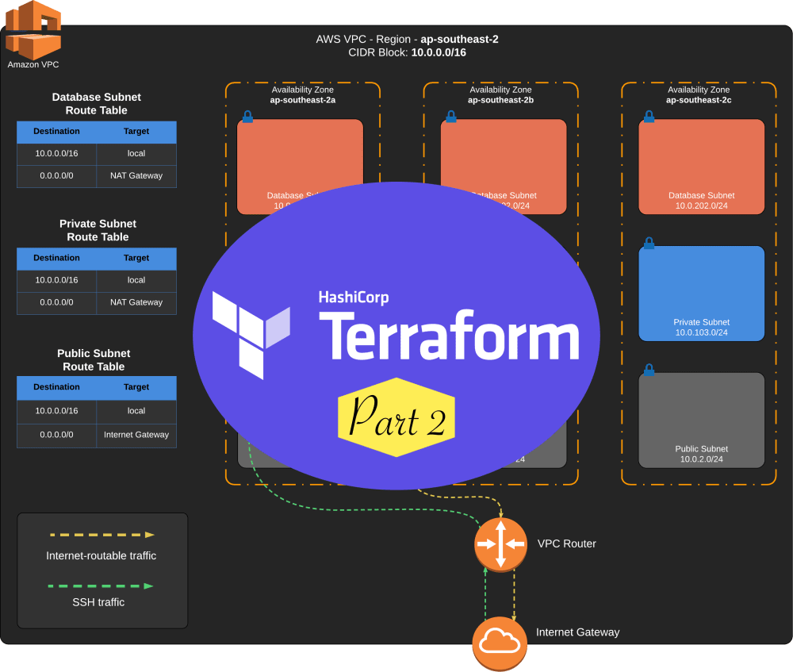The height and width of the screenshot is (672, 793).
Task: Click 'CIDR Block: 10.0.0.0/16' text
Action: 407,52
